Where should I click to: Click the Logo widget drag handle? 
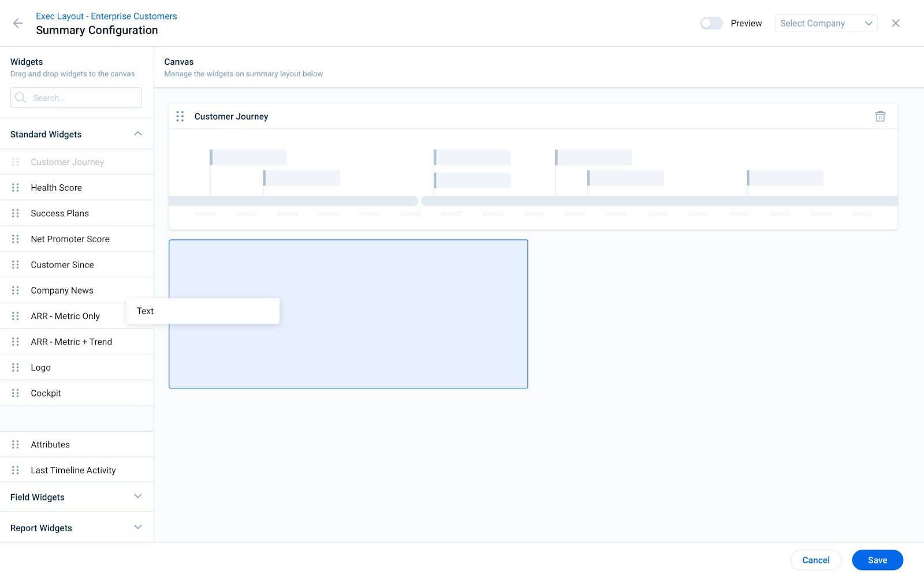click(16, 367)
